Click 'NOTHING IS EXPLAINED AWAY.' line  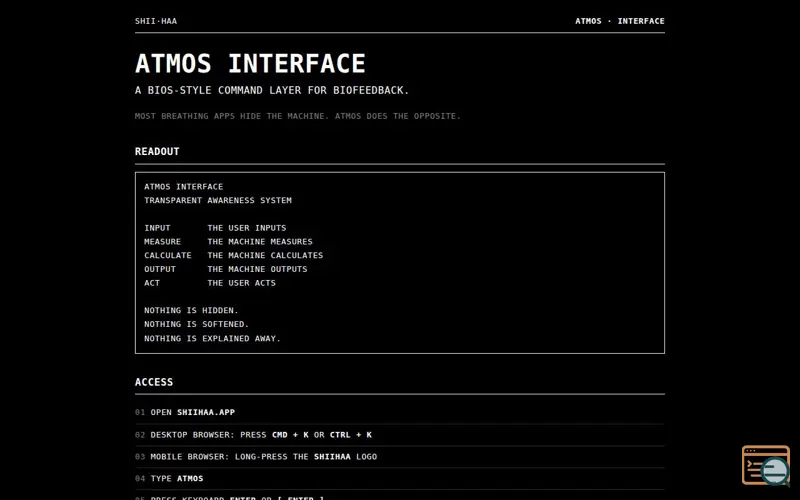[212, 339]
